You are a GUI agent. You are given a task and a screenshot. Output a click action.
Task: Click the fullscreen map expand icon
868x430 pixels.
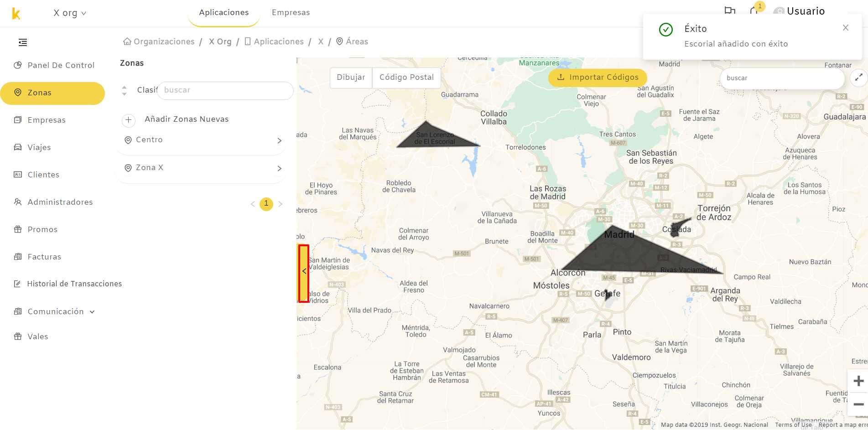[x=858, y=78]
